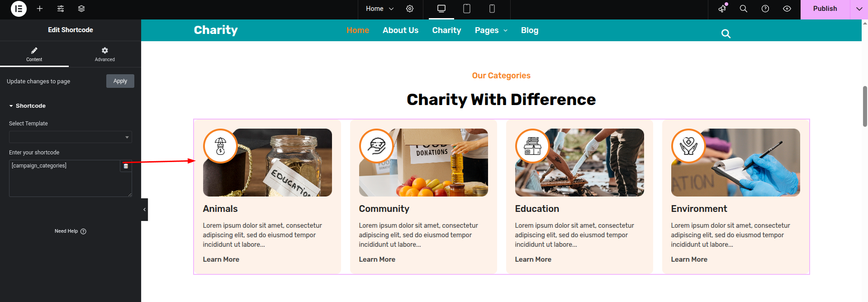Click the add element plus icon

(x=40, y=9)
